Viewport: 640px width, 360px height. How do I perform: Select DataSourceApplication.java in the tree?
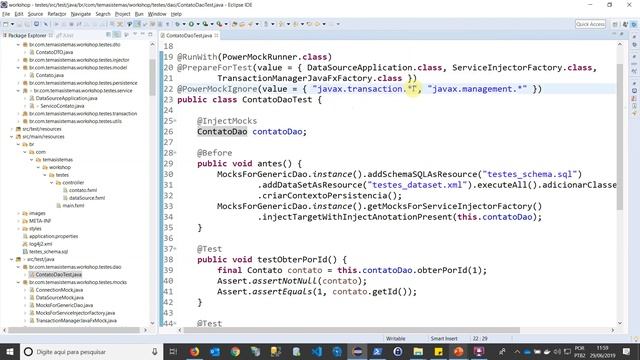[66, 98]
